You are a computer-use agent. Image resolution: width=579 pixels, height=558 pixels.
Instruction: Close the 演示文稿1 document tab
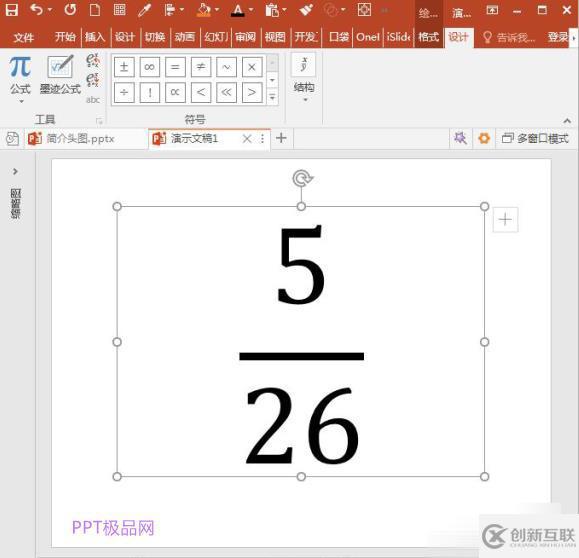pyautogui.click(x=247, y=138)
